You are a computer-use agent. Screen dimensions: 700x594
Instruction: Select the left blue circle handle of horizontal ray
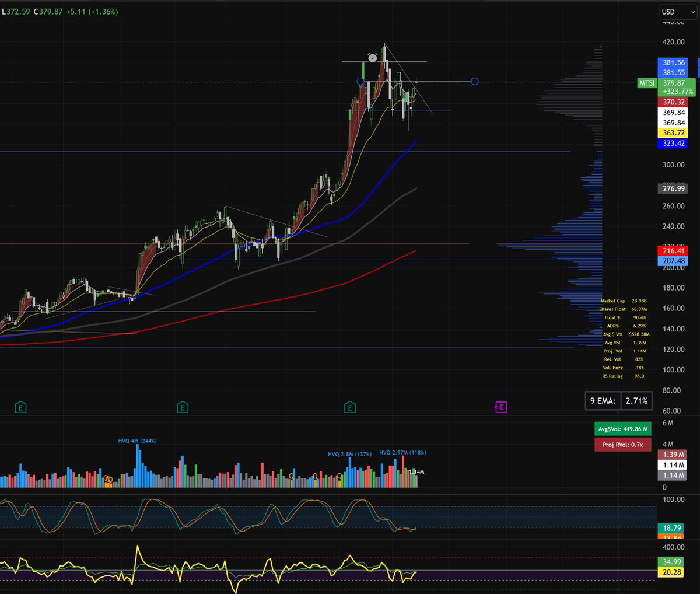pos(360,81)
